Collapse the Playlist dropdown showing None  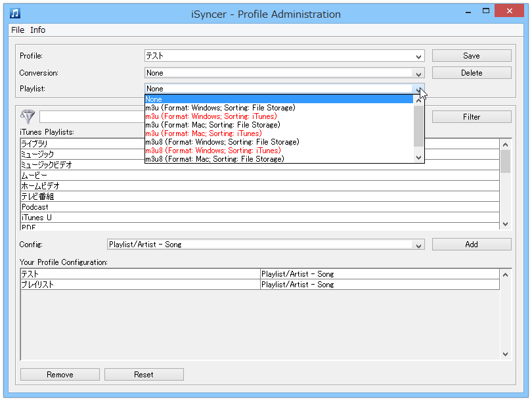(x=418, y=89)
